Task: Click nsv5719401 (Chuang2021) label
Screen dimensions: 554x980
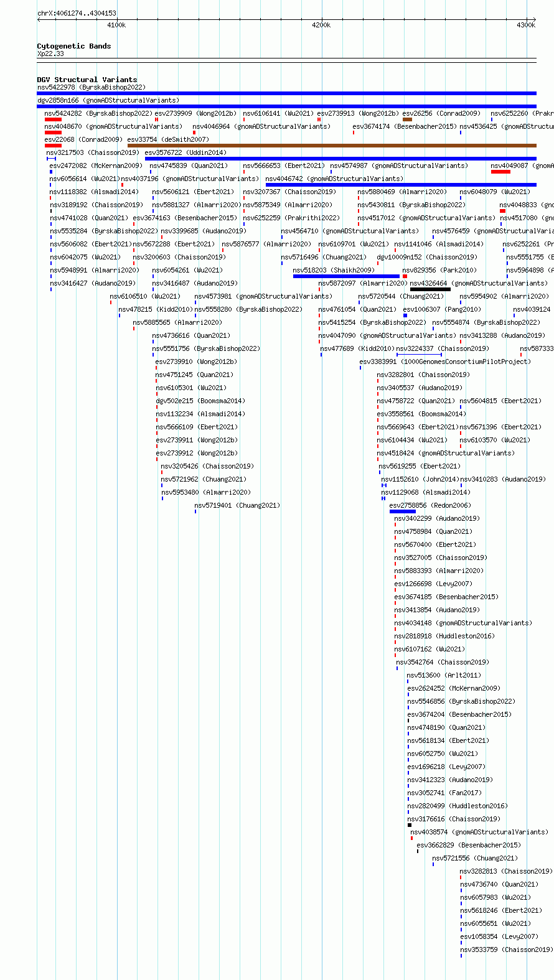Action: pos(237,506)
